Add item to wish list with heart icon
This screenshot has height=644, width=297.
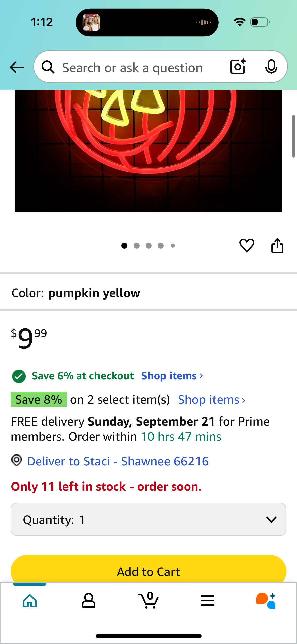(x=247, y=245)
